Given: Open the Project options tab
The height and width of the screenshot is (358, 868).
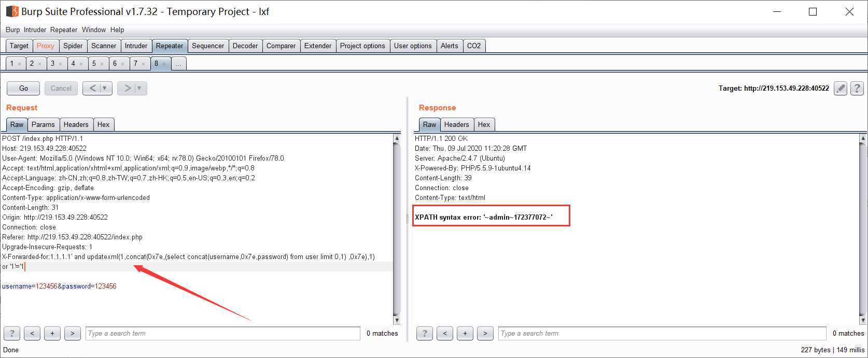Looking at the screenshot, I should point(362,46).
